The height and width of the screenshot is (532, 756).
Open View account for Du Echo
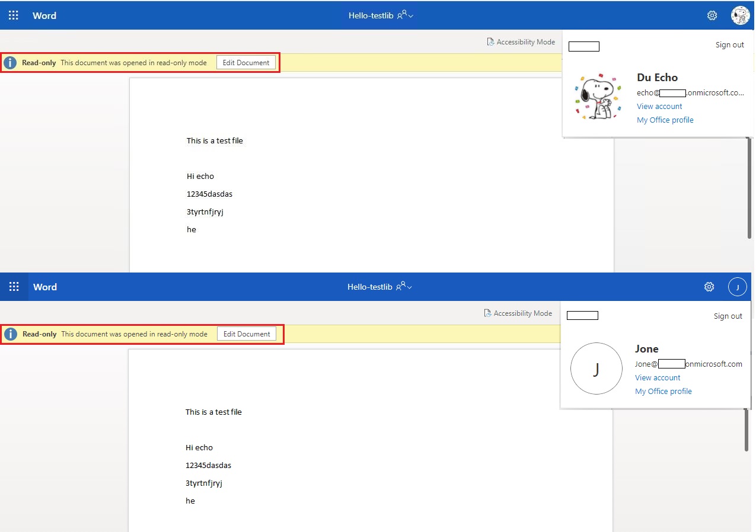659,106
